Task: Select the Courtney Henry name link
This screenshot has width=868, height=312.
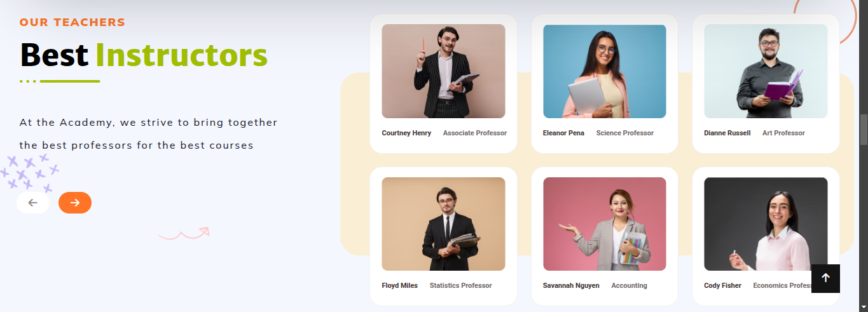Action: click(x=406, y=133)
